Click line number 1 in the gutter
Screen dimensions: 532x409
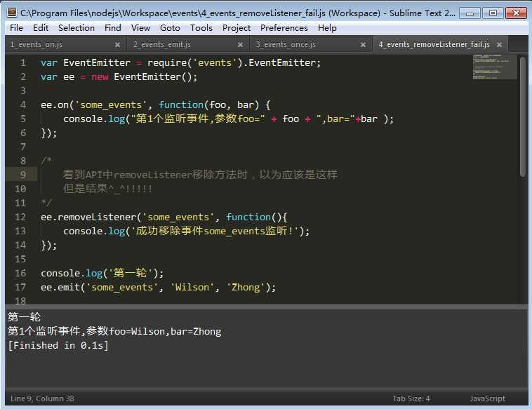(23, 62)
